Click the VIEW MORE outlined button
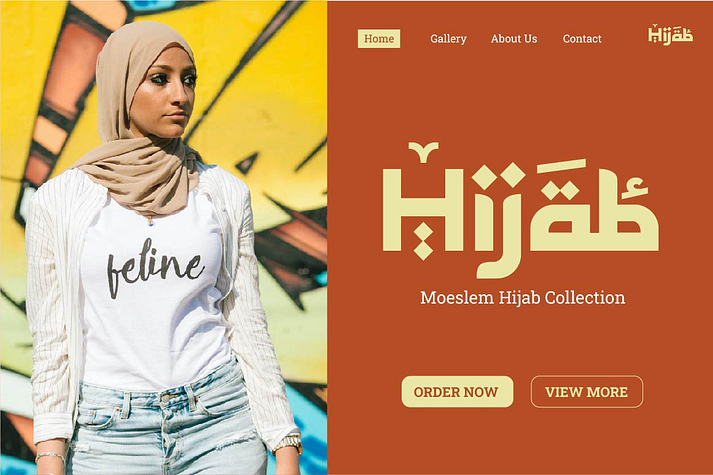 coord(587,391)
